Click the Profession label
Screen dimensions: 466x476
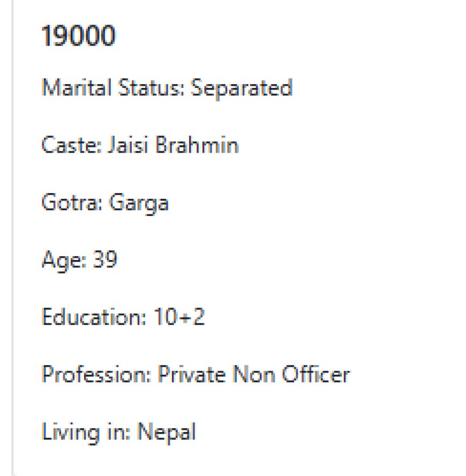coord(96,374)
